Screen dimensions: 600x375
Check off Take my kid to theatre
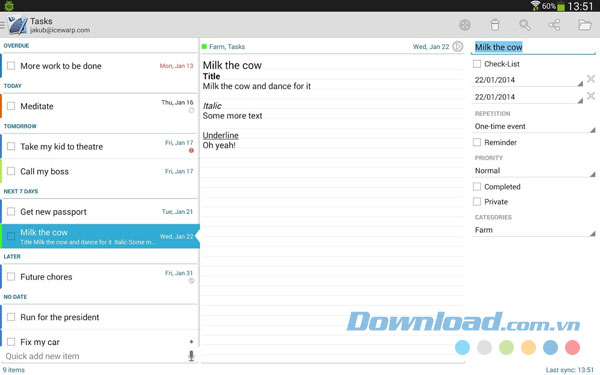11,146
